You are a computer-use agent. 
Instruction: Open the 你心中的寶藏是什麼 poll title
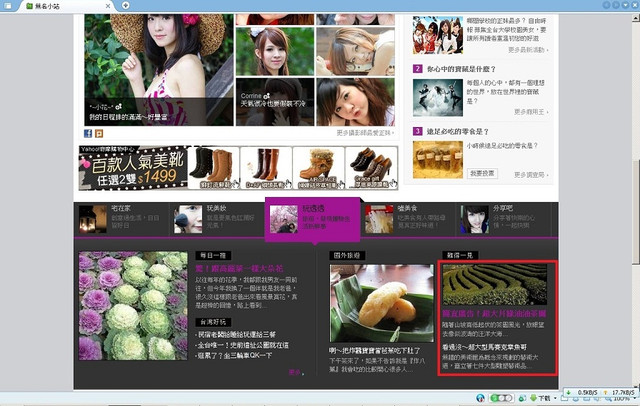click(x=461, y=69)
